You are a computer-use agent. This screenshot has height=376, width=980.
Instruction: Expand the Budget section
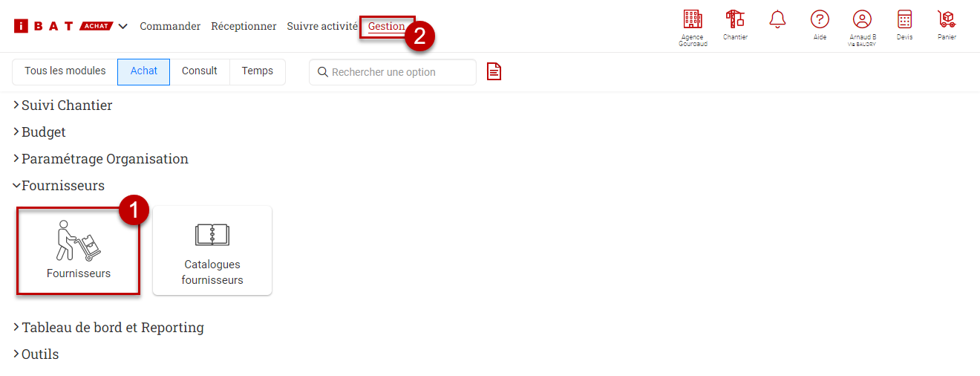tap(39, 132)
